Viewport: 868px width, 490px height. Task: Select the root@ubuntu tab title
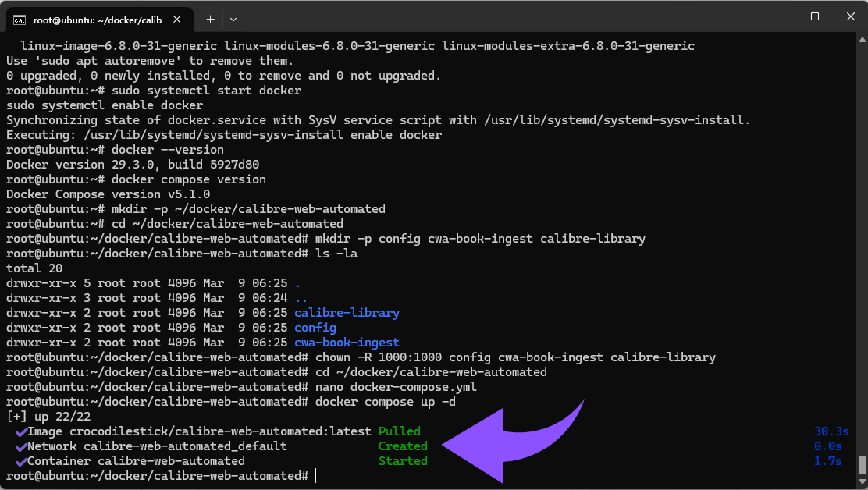(x=97, y=19)
